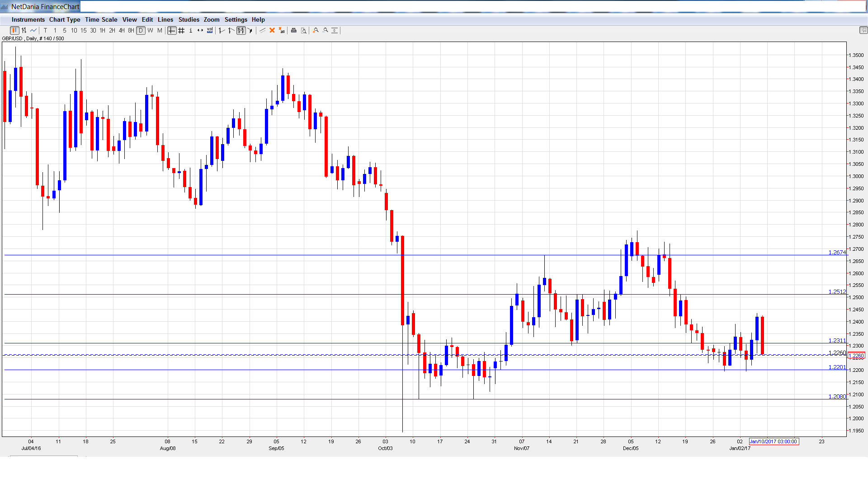Open the Chart Type menu
Viewport: 868px width, 488px height.
(65, 19)
